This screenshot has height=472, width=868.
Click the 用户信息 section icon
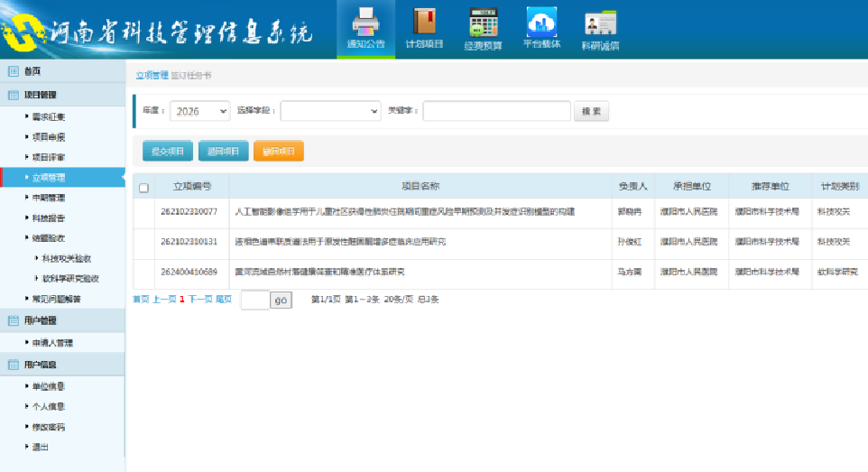point(14,365)
